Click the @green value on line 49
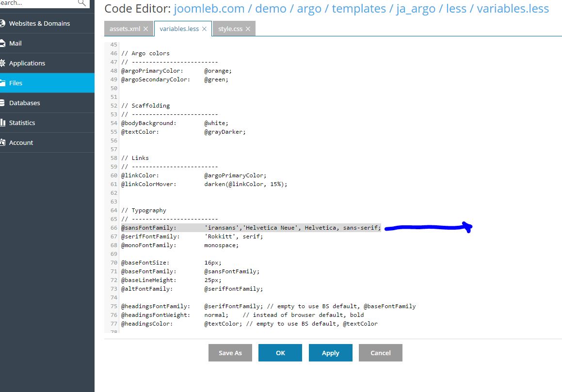562x392 pixels. click(216, 79)
